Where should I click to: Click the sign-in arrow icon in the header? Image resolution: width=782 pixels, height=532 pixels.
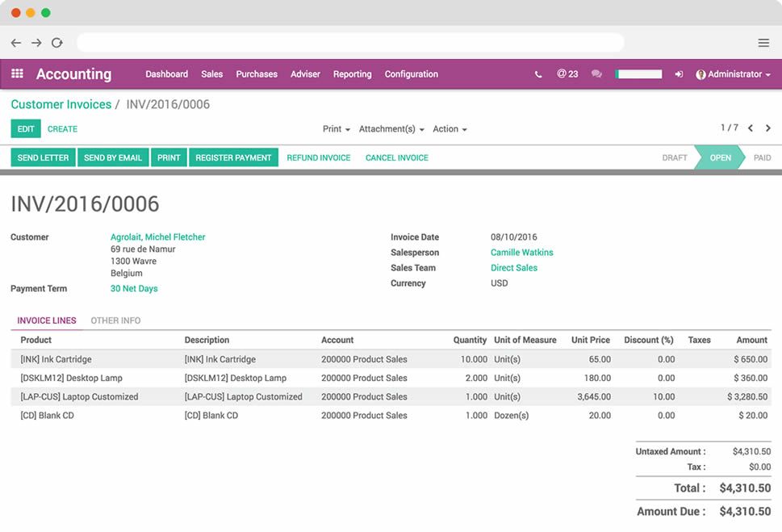[679, 73]
